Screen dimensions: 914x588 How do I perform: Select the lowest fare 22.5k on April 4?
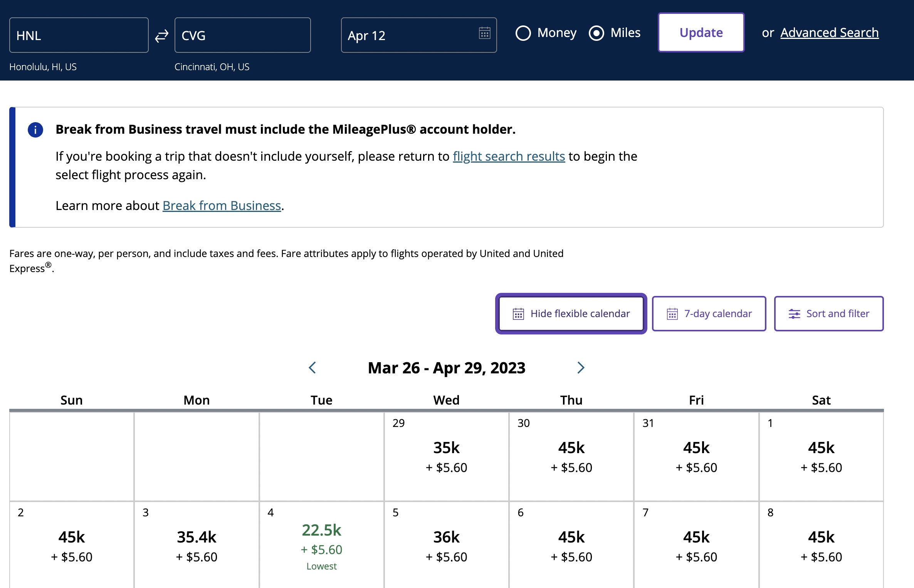[x=321, y=539]
